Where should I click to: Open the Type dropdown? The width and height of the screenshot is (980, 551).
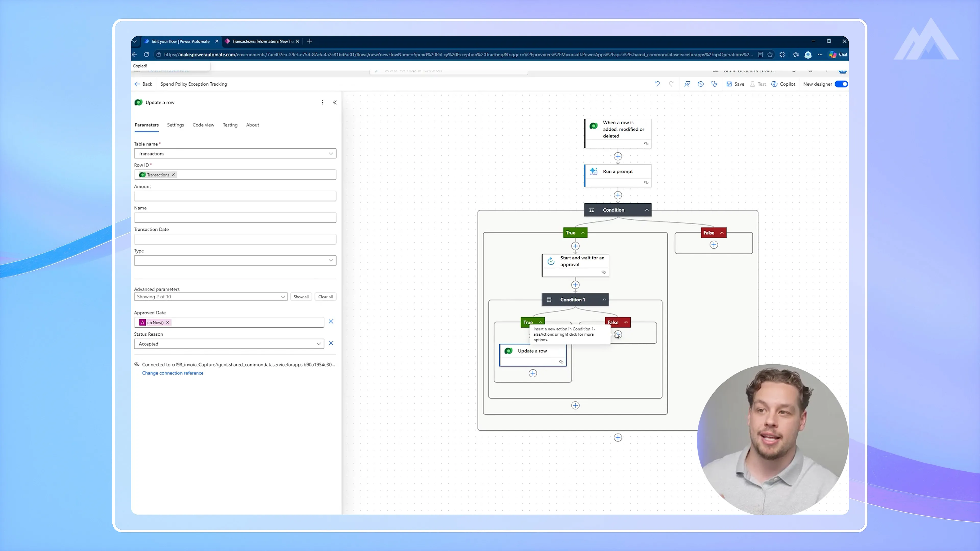point(235,260)
